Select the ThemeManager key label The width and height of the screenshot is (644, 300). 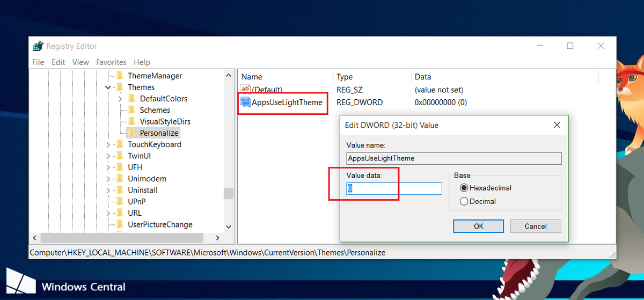point(155,76)
